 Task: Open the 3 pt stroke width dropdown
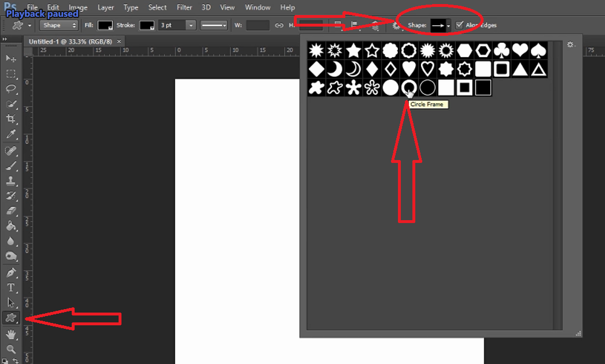click(x=190, y=25)
